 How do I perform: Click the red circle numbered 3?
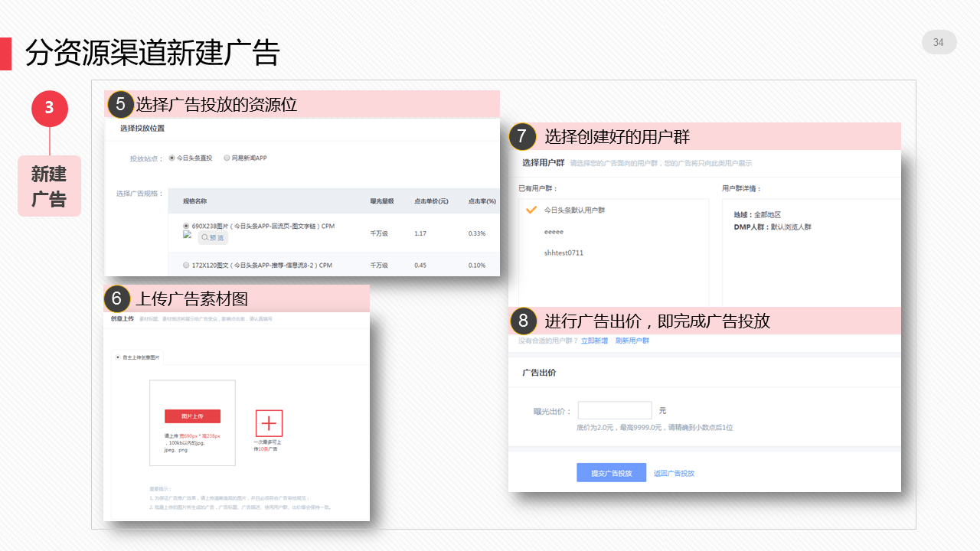[50, 108]
